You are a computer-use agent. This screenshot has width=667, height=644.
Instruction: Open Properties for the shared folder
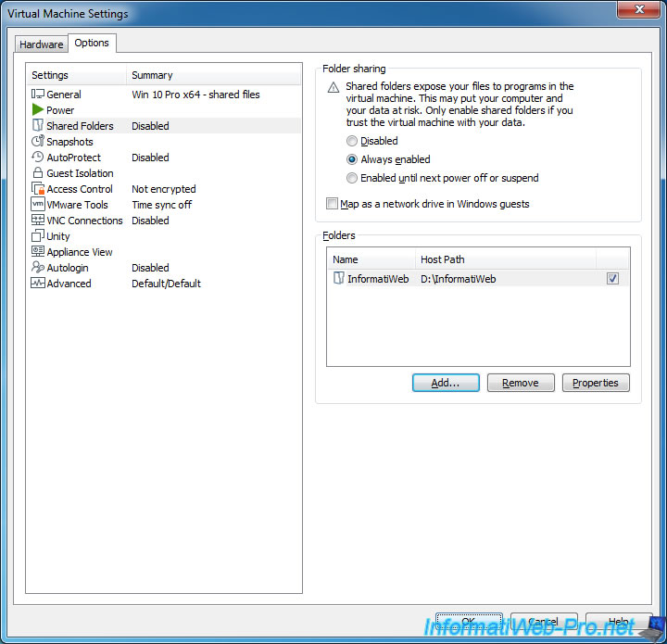coord(596,383)
